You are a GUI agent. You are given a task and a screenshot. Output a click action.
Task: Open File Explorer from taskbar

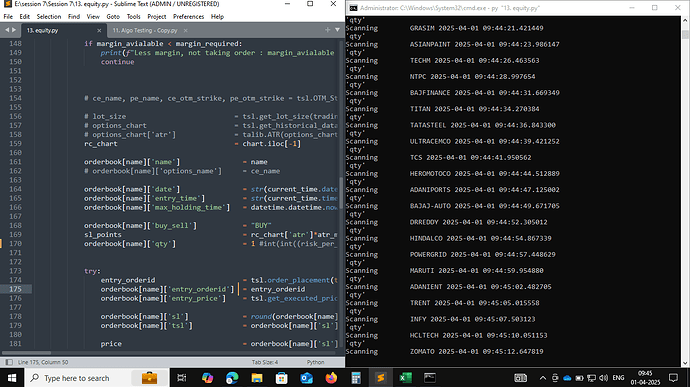click(x=257, y=378)
